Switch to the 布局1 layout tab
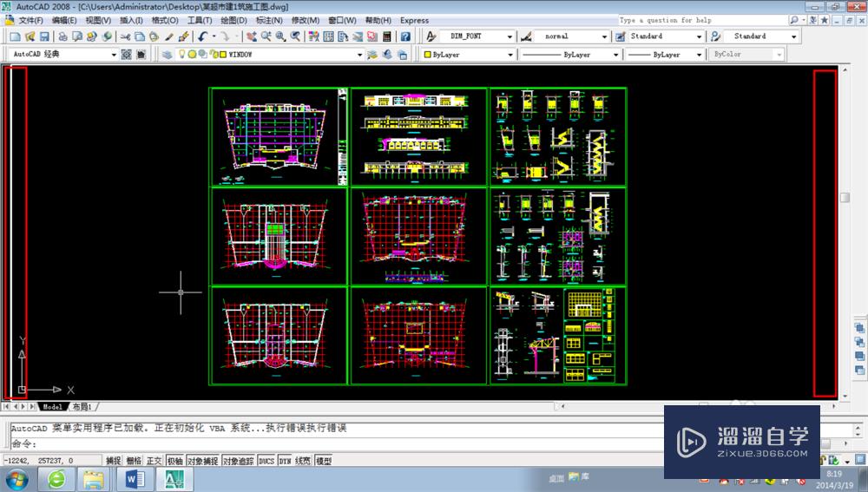The width and height of the screenshot is (868, 492). 82,407
